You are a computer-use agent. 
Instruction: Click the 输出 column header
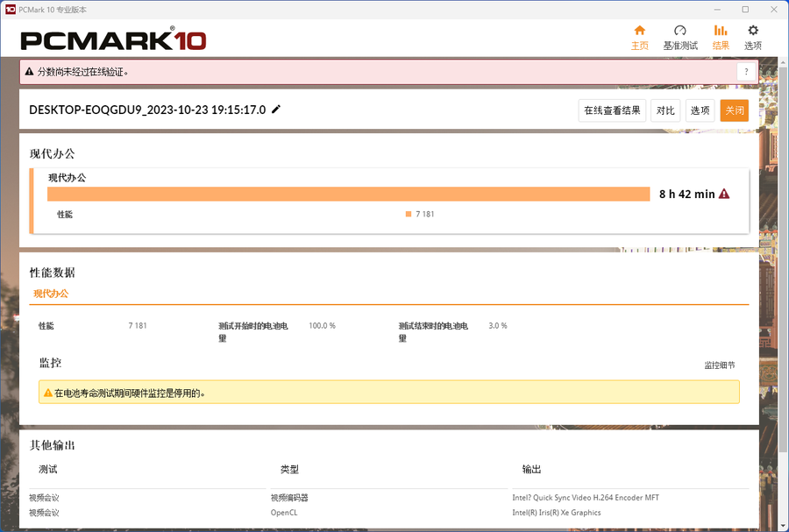tap(531, 469)
